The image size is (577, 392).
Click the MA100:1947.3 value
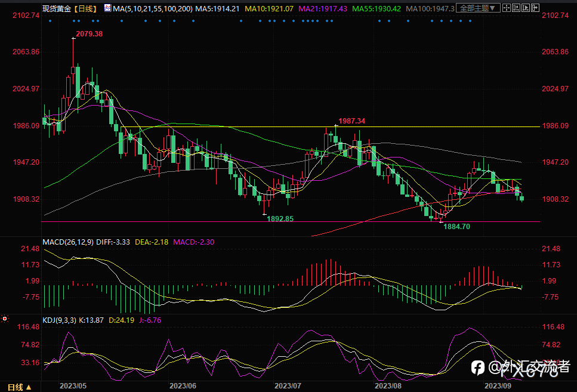coord(430,8)
